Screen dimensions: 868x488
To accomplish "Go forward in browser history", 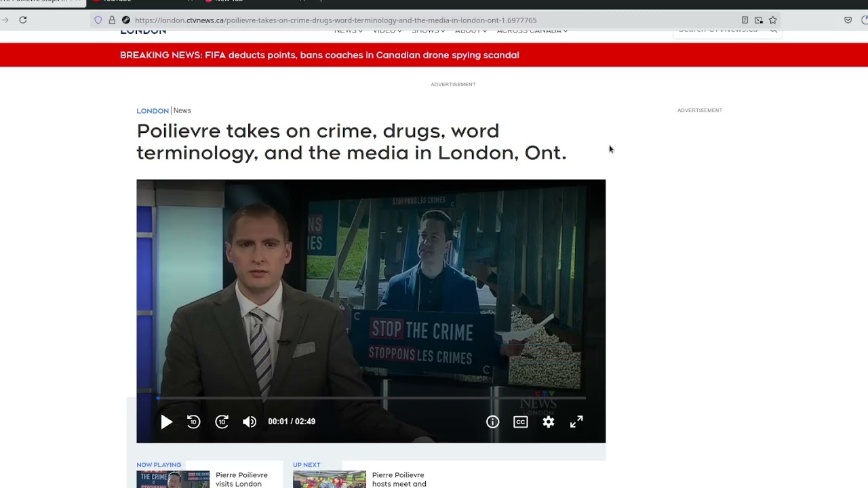I will coord(5,20).
